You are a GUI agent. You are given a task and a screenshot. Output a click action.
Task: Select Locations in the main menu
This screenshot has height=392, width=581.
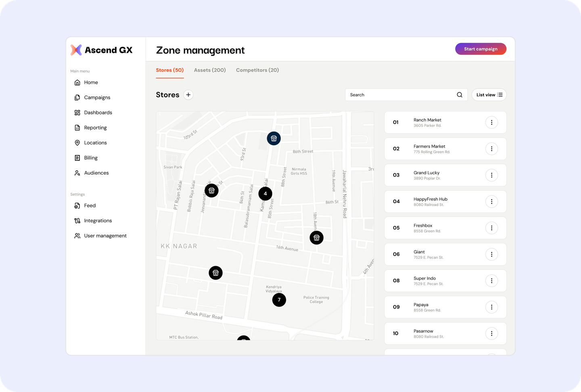[91, 143]
